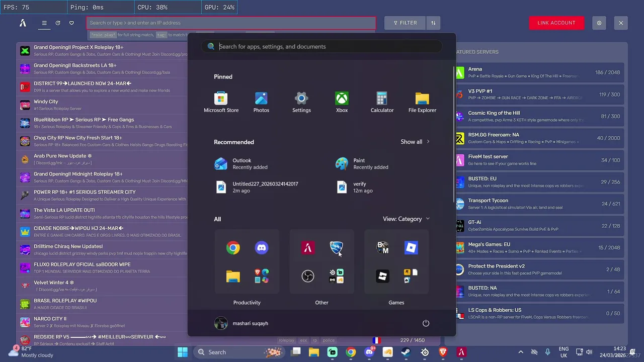Launch Google Chrome in Productivity category
Screen dimensions: 644x362
[233, 247]
